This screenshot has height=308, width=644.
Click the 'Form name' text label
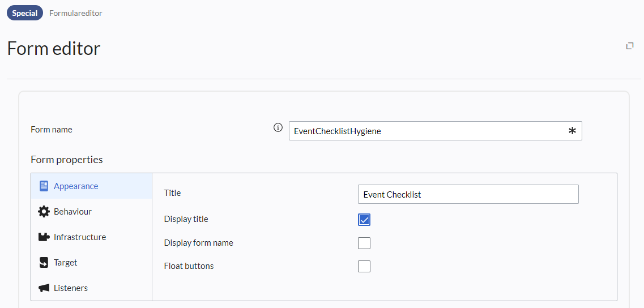[x=52, y=130]
